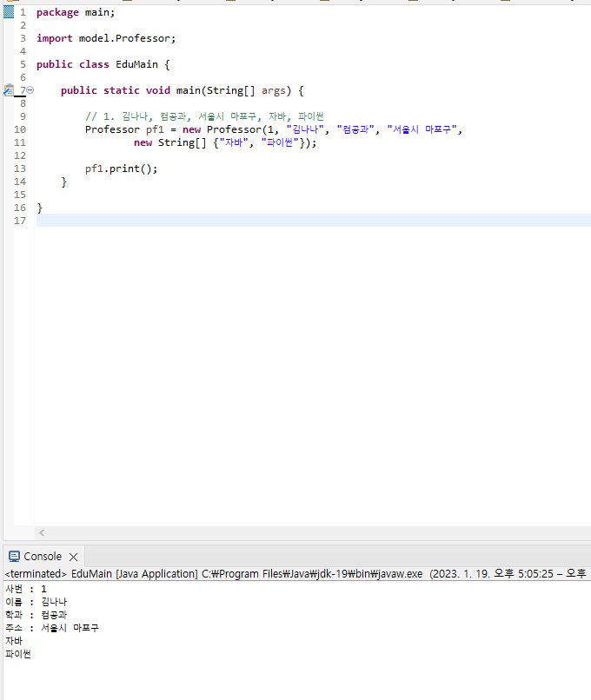The image size is (591, 700).
Task: Click 'new Professor(1,' on line 10
Action: coord(231,129)
